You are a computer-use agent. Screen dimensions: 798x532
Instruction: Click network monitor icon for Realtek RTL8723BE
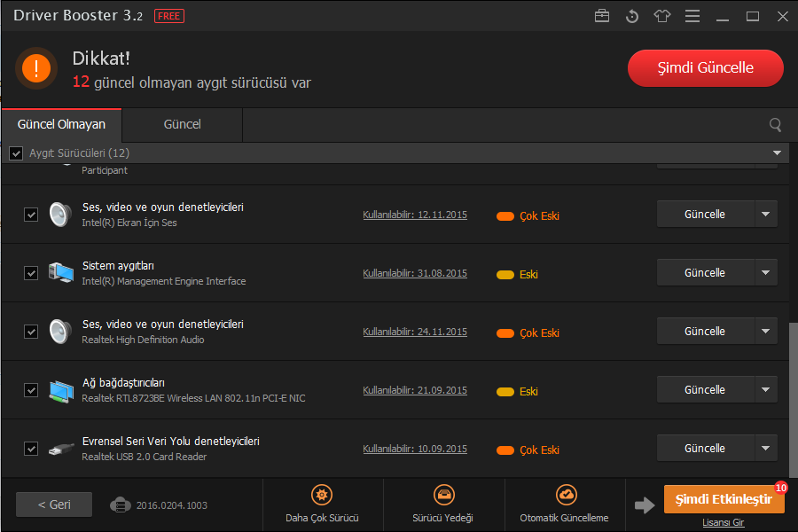tap(61, 391)
